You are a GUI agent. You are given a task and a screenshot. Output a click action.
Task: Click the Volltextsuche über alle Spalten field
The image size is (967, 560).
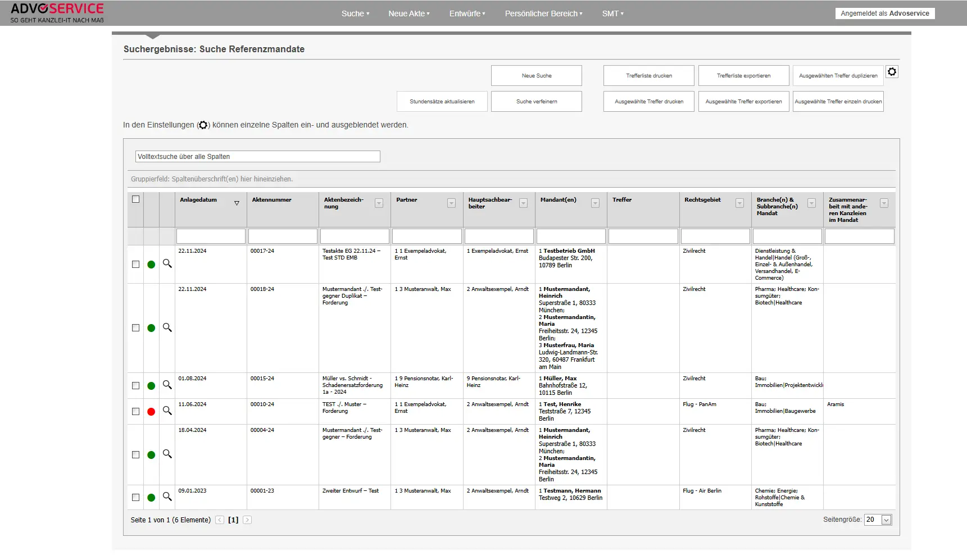point(257,157)
